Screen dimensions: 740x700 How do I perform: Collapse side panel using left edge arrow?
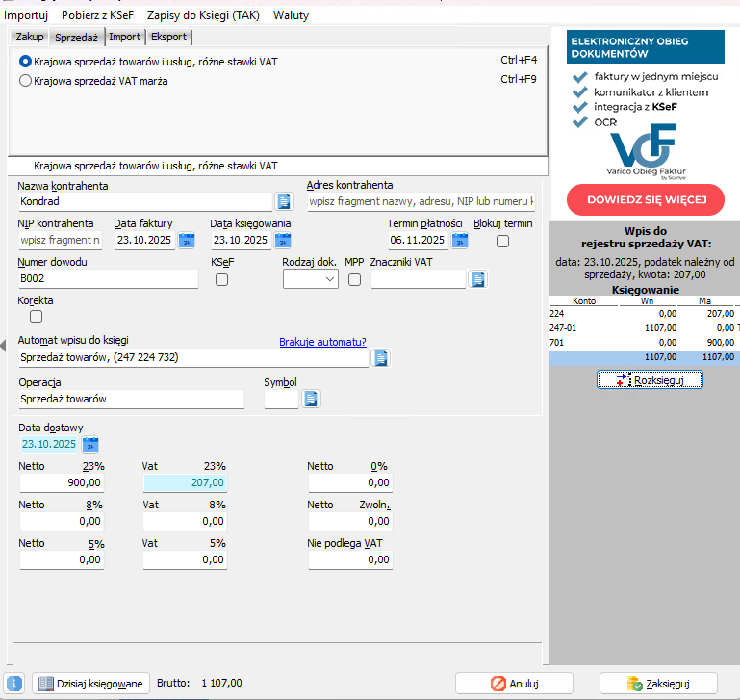[x=4, y=344]
